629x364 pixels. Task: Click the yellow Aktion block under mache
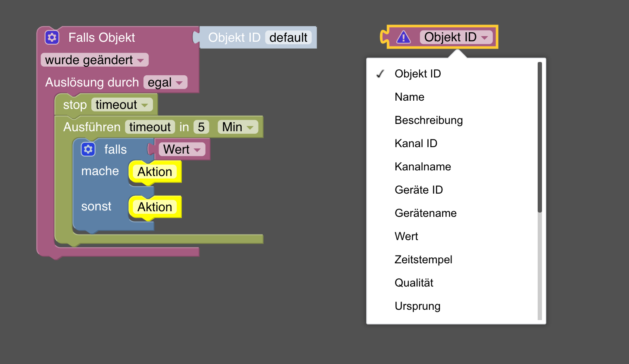[x=155, y=172]
